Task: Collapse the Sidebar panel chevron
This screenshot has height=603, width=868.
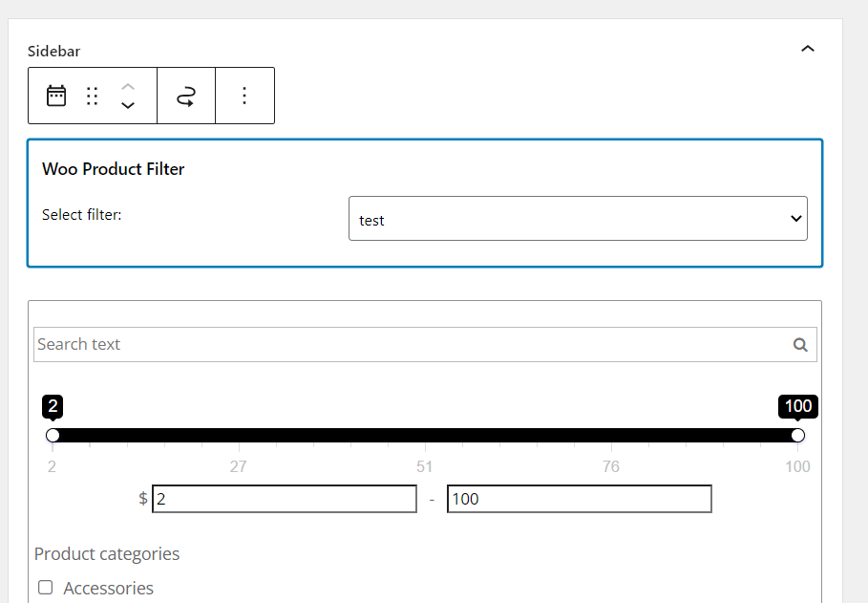Action: coord(808,49)
